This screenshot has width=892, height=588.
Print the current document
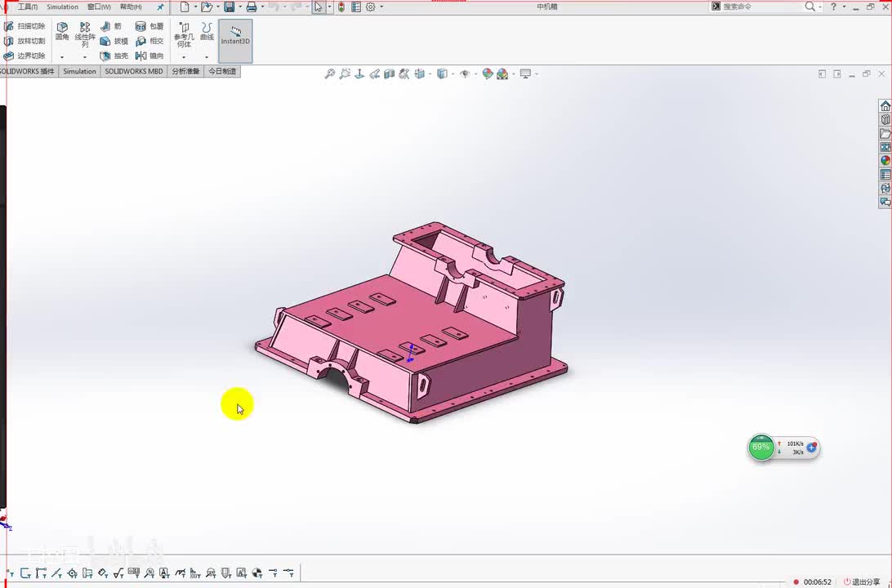click(252, 7)
